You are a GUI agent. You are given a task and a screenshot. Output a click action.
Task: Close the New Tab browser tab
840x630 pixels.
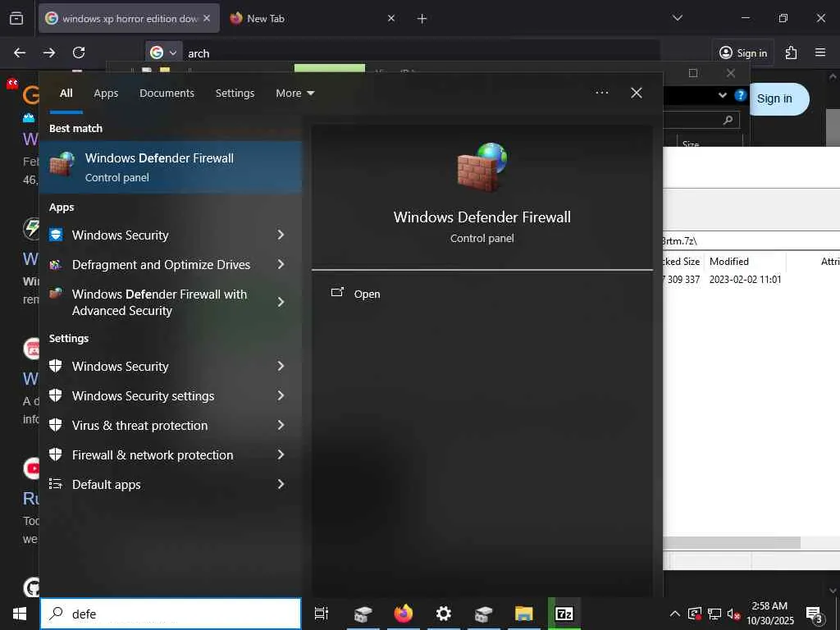pos(391,19)
